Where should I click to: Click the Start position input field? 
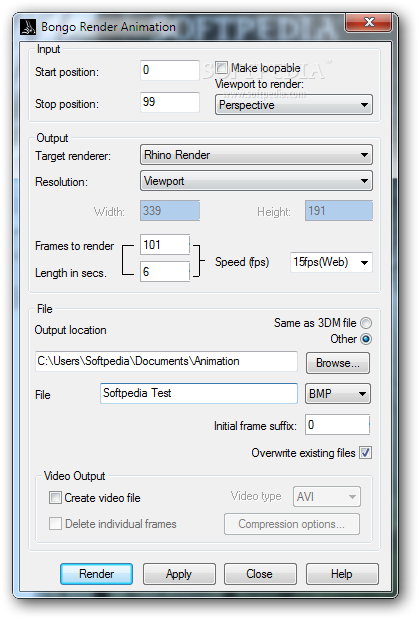[x=170, y=70]
